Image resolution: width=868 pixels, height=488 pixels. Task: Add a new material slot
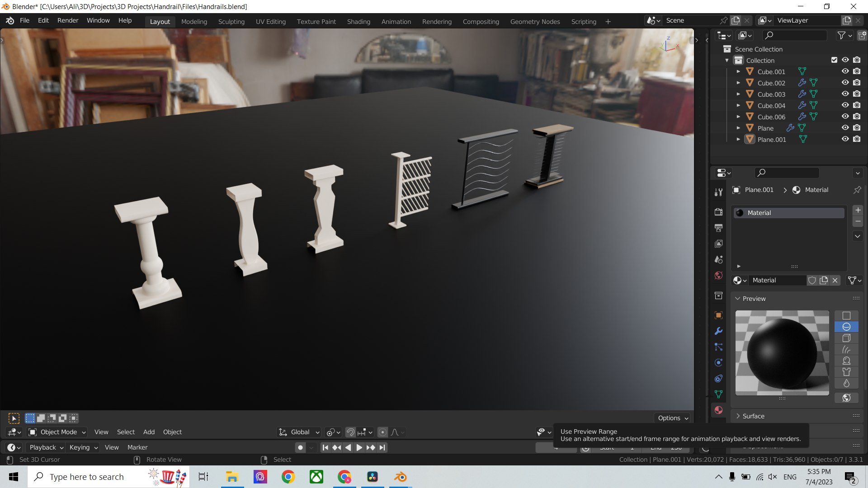point(858,210)
